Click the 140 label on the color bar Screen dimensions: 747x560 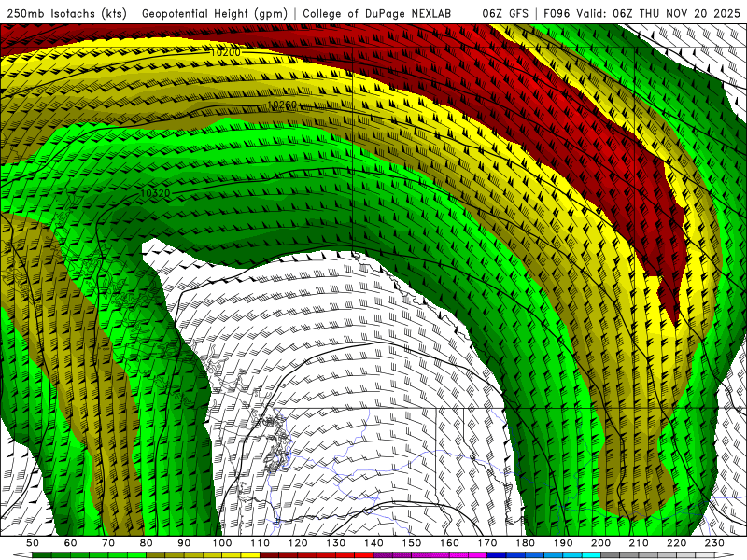[x=374, y=543]
